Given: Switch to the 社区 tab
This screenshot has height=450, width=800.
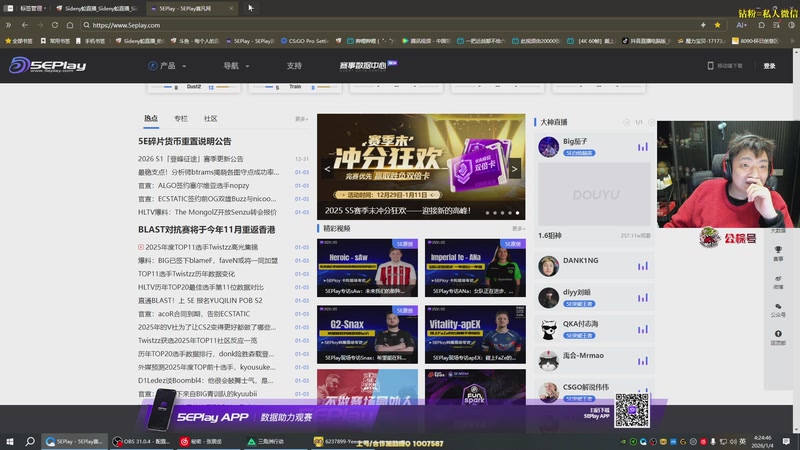Looking at the screenshot, I should pos(211,118).
